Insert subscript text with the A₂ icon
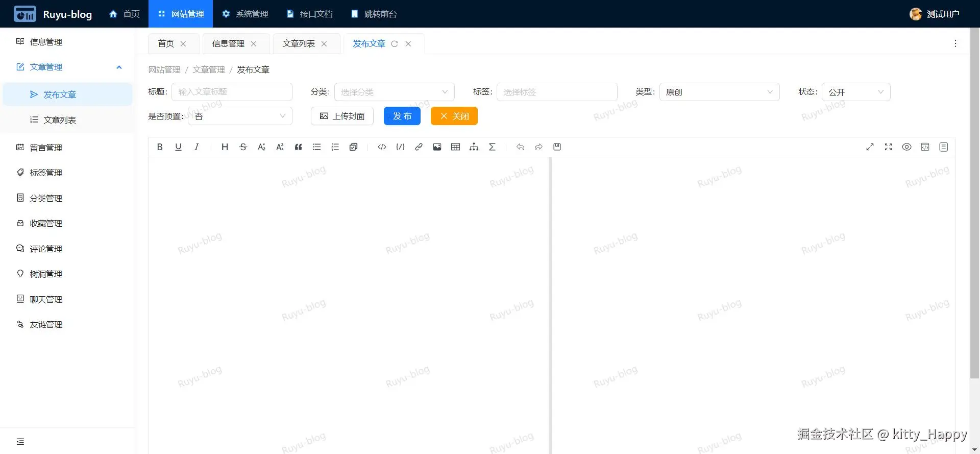Screen dimensions: 980x454 point(261,147)
